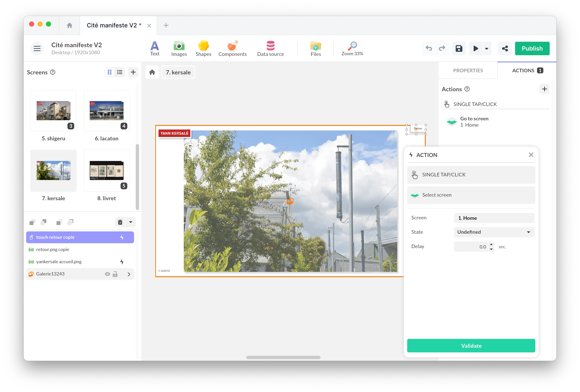The height and width of the screenshot is (392, 580).
Task: Open the State dropdown showing Undefined
Action: coord(494,232)
